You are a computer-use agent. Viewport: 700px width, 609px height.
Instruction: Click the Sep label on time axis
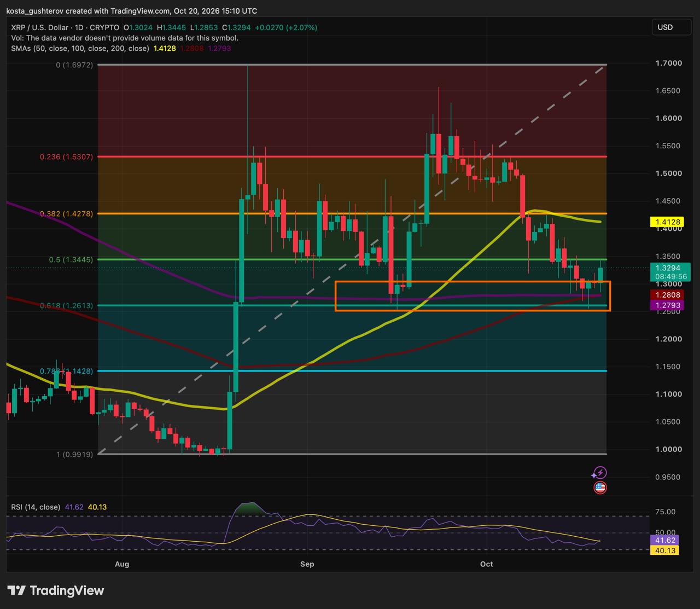coord(307,564)
